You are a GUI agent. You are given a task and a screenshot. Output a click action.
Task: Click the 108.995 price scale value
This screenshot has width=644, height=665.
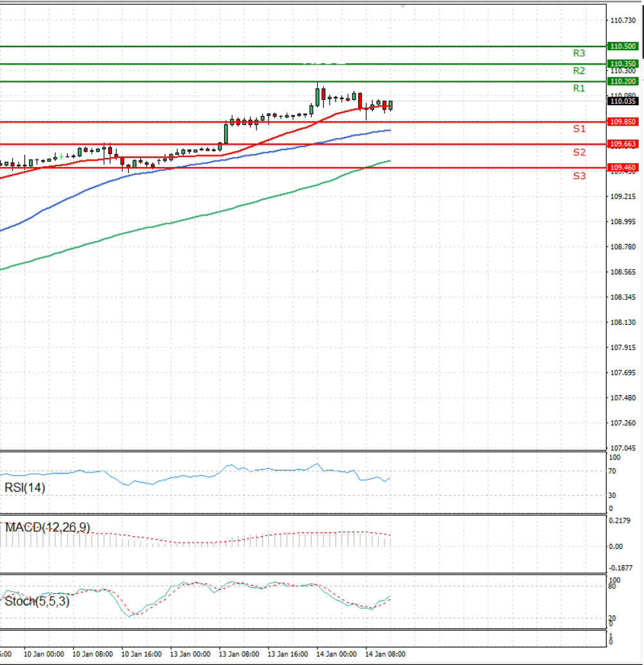[x=623, y=222]
